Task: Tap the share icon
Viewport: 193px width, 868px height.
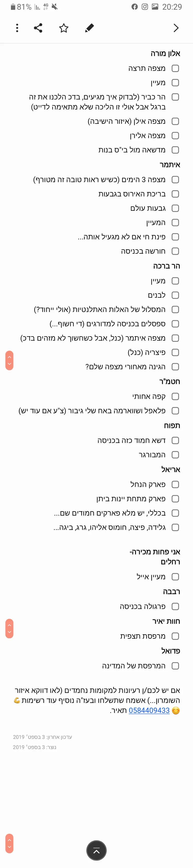Action: coord(38,28)
